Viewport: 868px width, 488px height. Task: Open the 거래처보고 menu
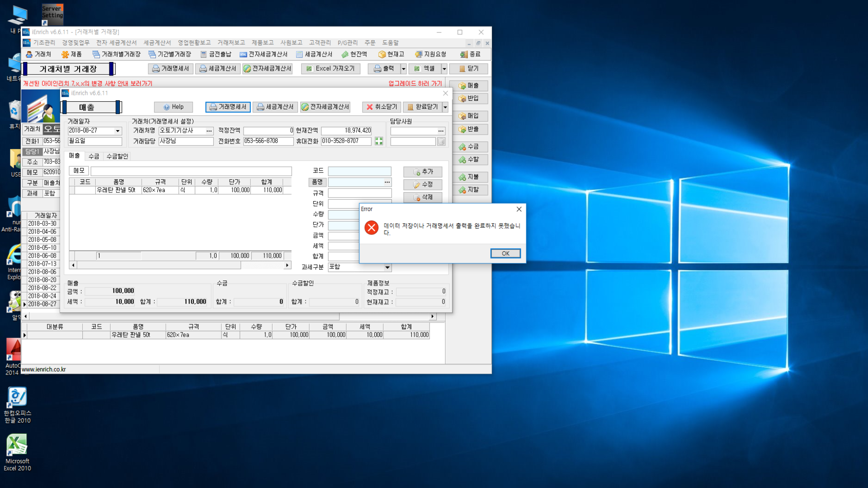coord(231,43)
